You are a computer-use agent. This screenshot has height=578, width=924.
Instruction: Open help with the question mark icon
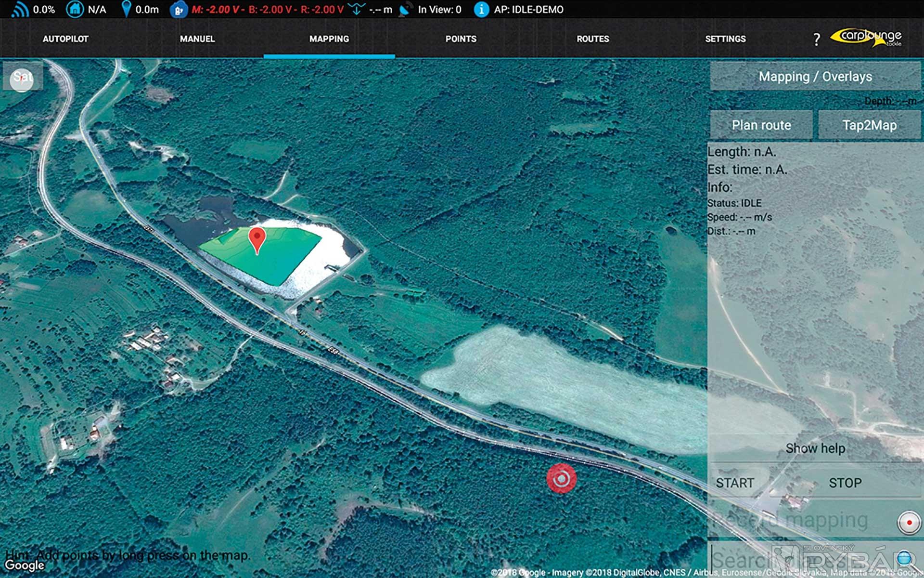point(816,39)
